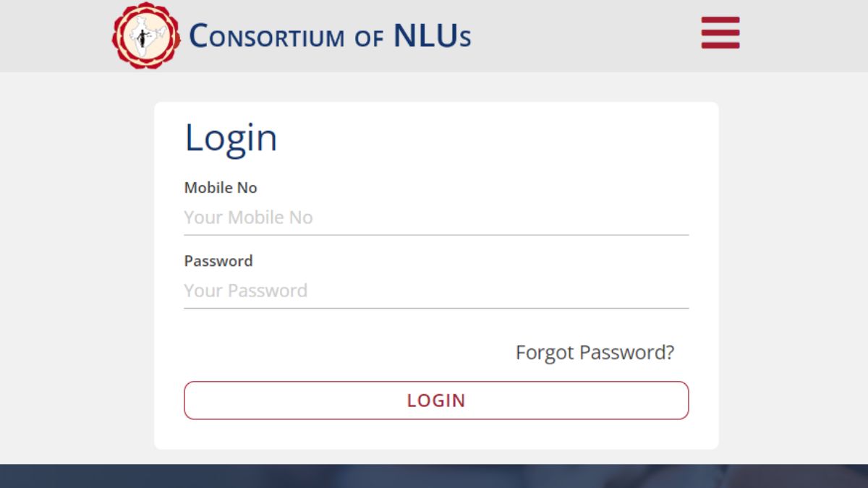Screen dimensions: 868x488
Task: Submit using the LOGIN button
Action: point(436,401)
